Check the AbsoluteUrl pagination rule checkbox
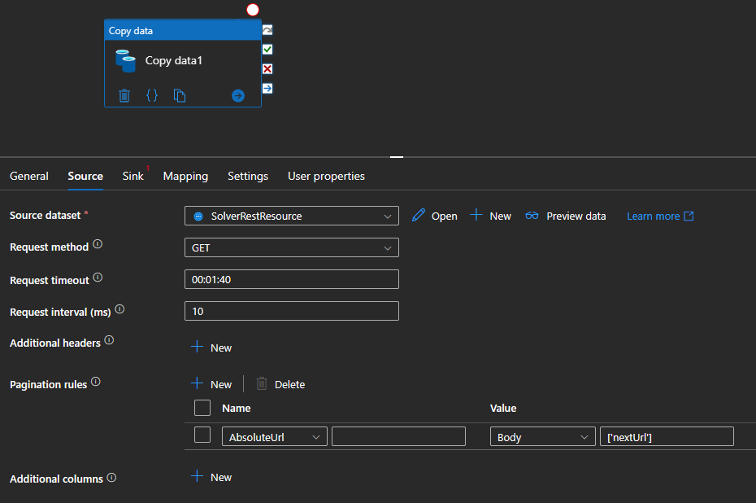 tap(202, 436)
